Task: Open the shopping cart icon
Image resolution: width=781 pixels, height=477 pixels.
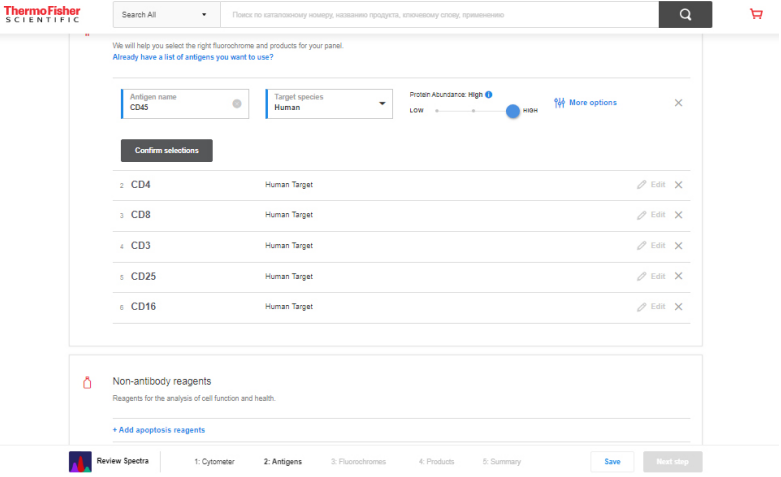Action: point(756,14)
